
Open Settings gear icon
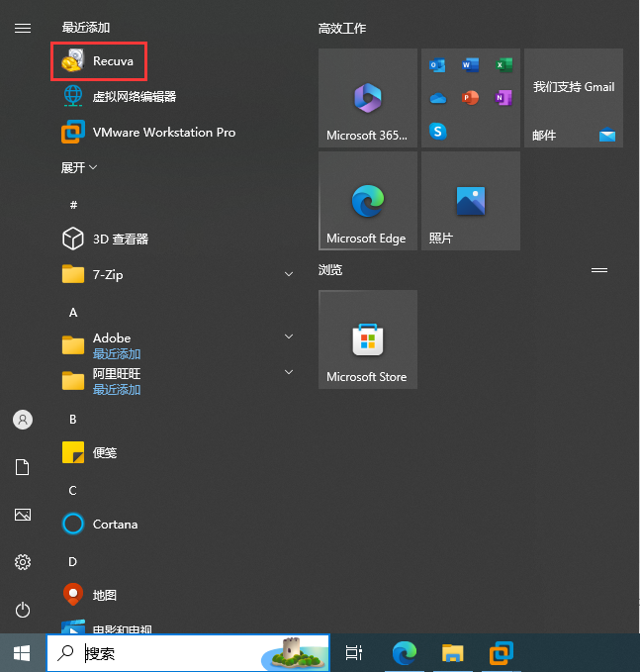[23, 562]
